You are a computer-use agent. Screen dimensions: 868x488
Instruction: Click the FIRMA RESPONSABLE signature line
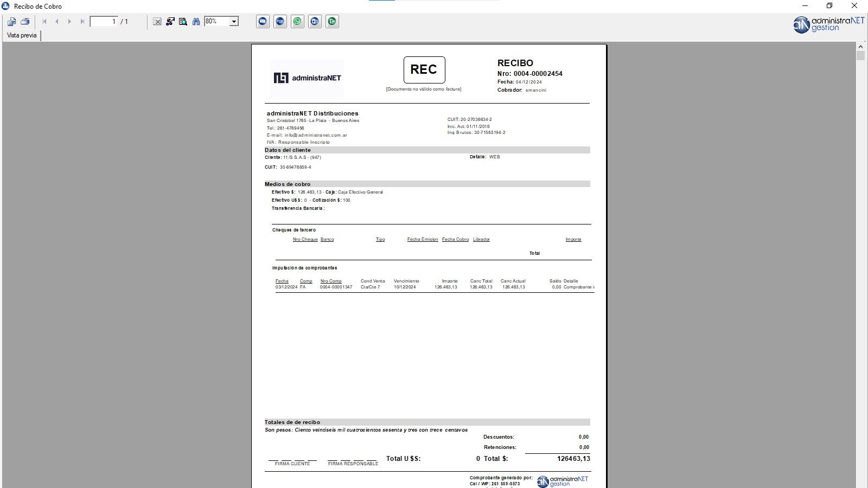tap(353, 462)
